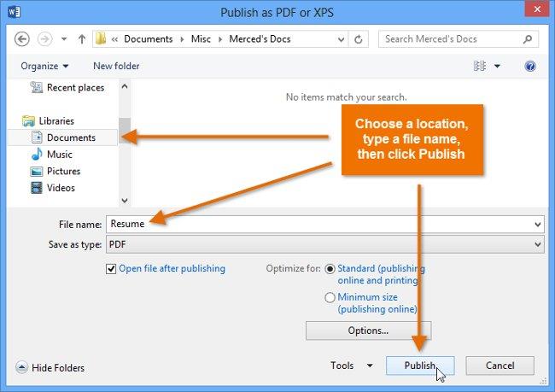Click the Word application icon in title bar
Image resolution: width=555 pixels, height=392 pixels.
(x=14, y=12)
